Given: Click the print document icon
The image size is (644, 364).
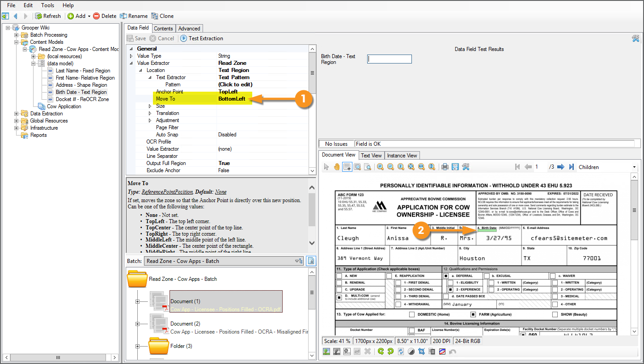Looking at the screenshot, I should click(x=445, y=167).
